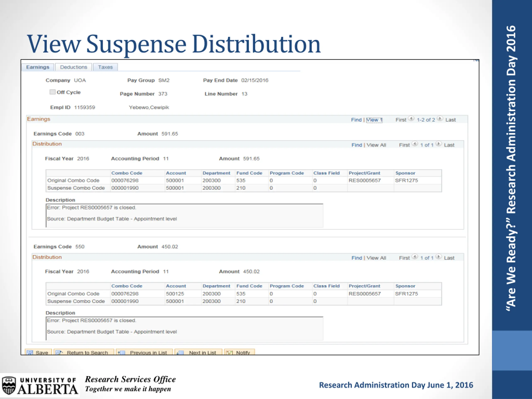Click View 1 link in Earnings header

pos(374,120)
